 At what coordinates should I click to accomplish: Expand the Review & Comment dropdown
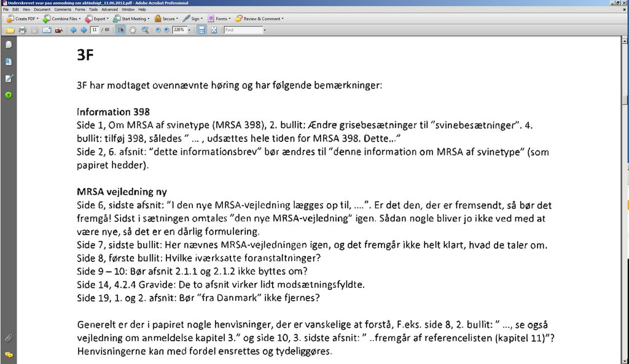283,18
